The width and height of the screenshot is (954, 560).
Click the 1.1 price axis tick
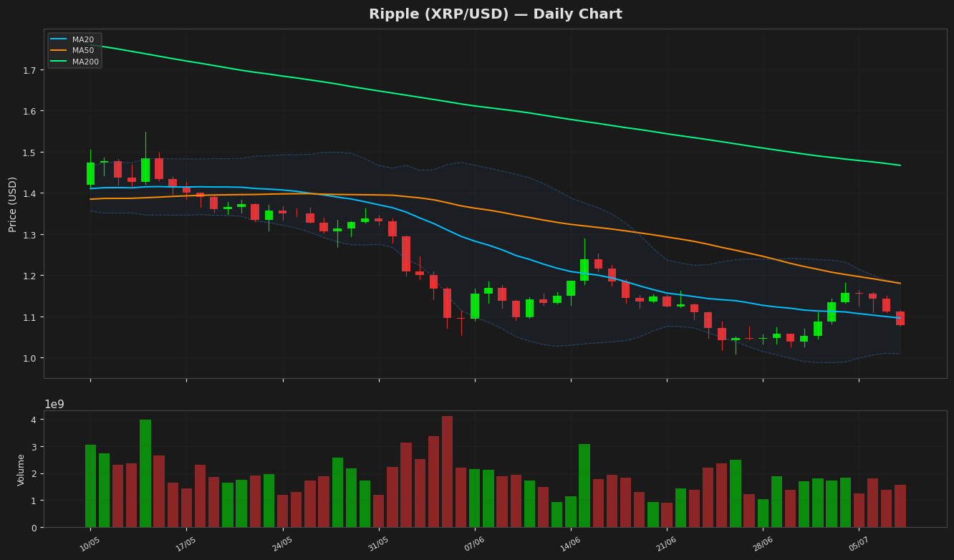29,317
